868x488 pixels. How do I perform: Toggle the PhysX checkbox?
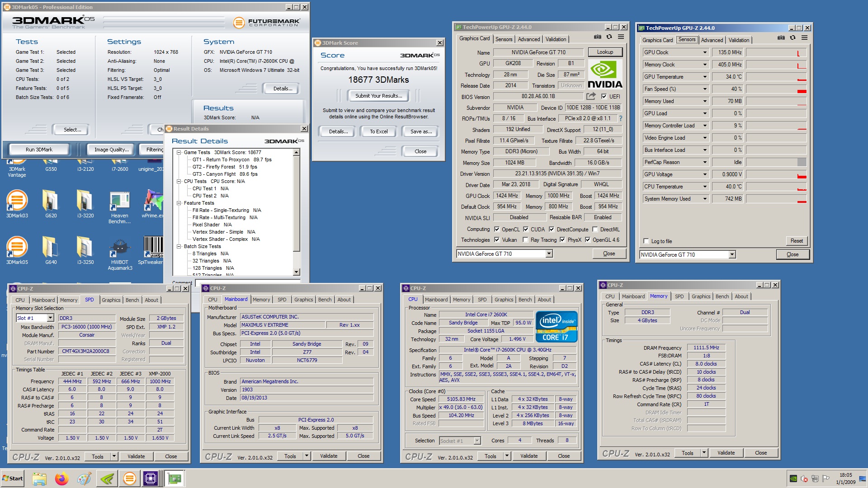click(562, 240)
